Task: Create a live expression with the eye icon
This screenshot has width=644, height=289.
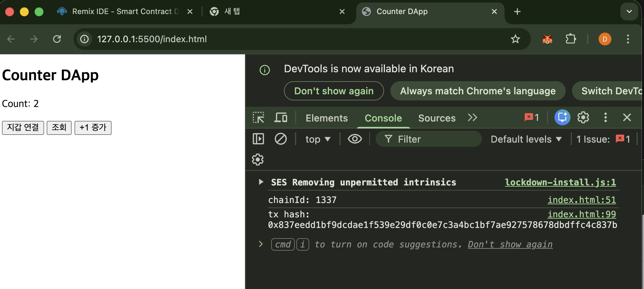Action: tap(355, 139)
